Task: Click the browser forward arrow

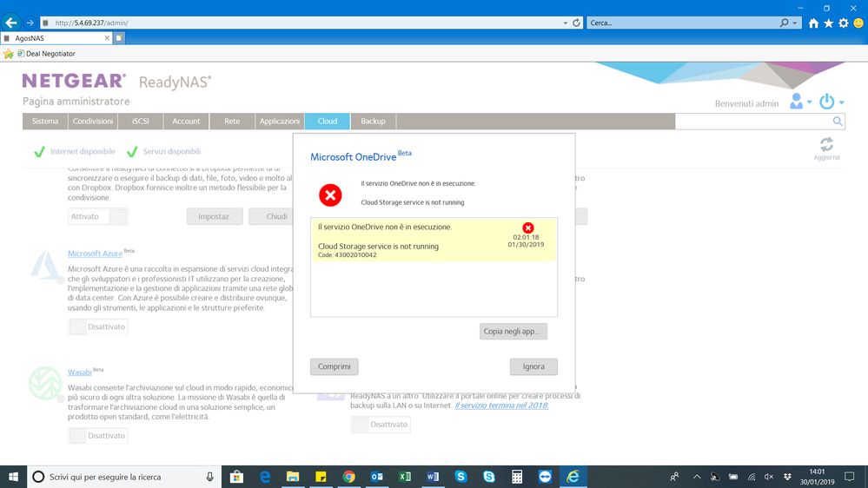Action: click(30, 23)
